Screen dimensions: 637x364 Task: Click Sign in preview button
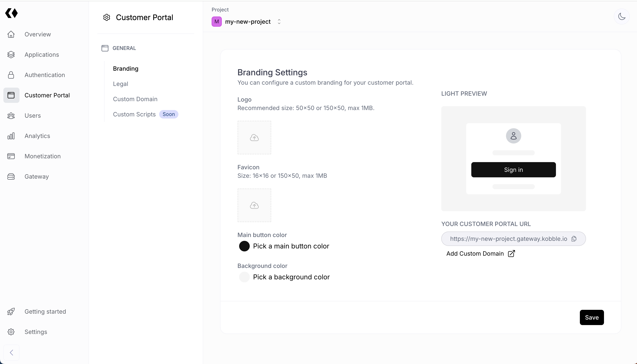(x=513, y=170)
